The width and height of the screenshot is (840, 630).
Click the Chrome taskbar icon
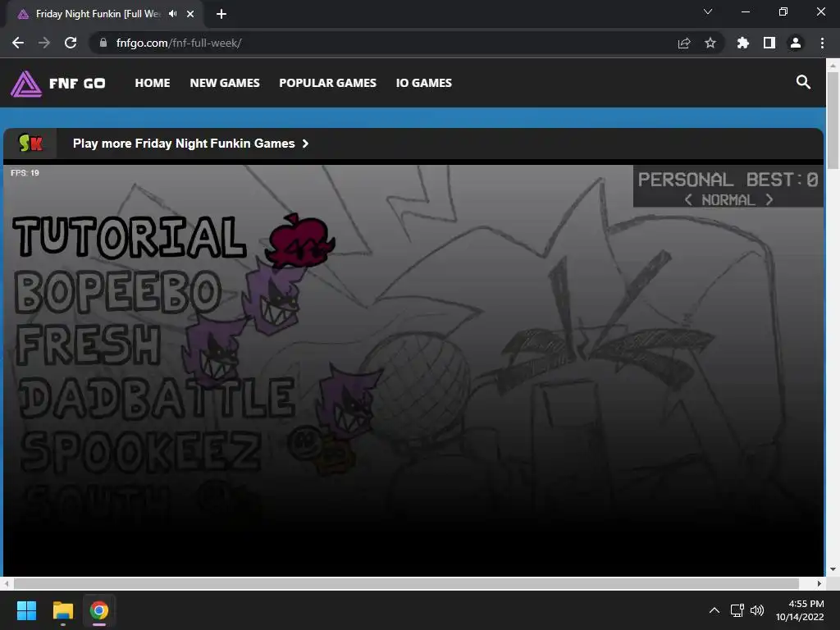[x=99, y=610]
